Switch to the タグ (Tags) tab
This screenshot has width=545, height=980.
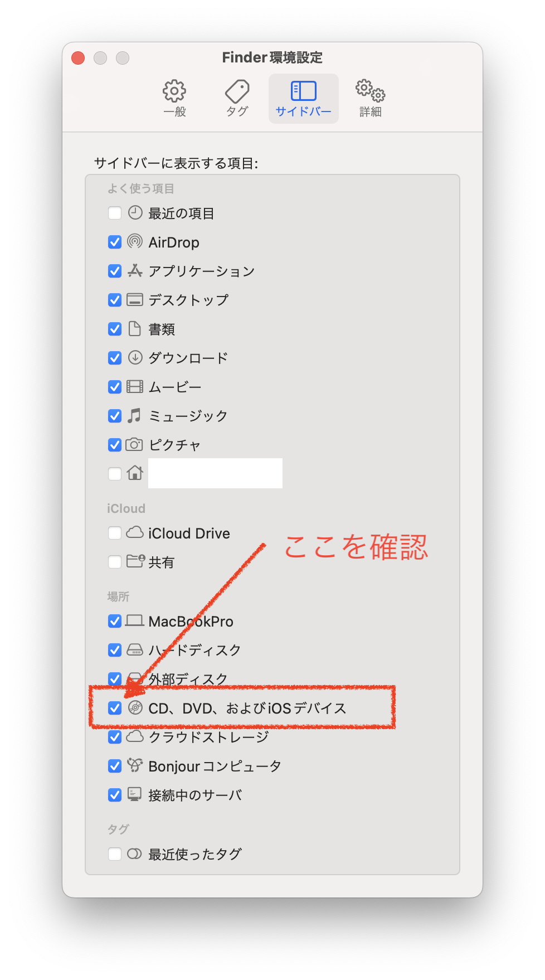237,98
